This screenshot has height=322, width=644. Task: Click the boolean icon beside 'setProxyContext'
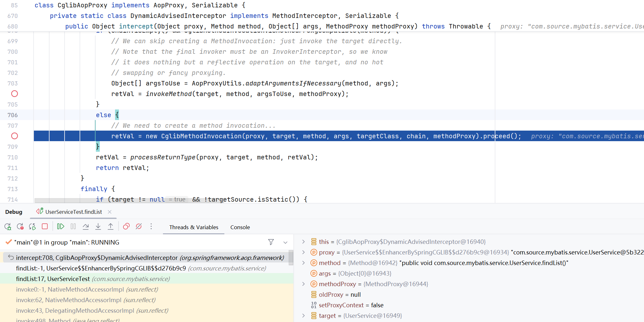tap(314, 305)
